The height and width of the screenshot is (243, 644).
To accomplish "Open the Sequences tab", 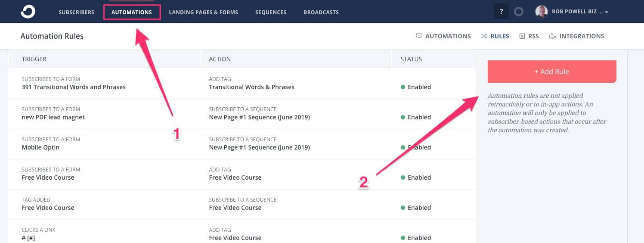I will (x=270, y=12).
